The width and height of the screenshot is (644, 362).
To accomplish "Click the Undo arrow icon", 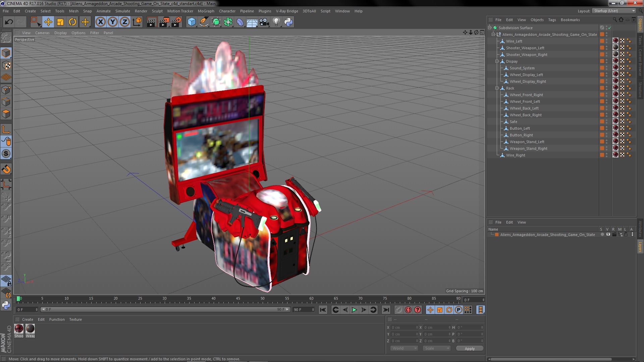I will point(9,22).
